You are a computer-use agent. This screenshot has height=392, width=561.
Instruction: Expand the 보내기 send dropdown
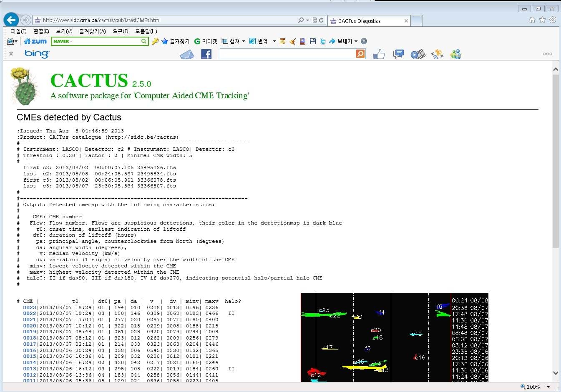[356, 41]
